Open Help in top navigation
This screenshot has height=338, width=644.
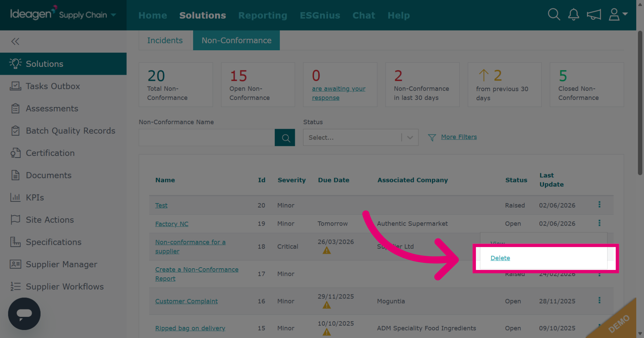(399, 15)
